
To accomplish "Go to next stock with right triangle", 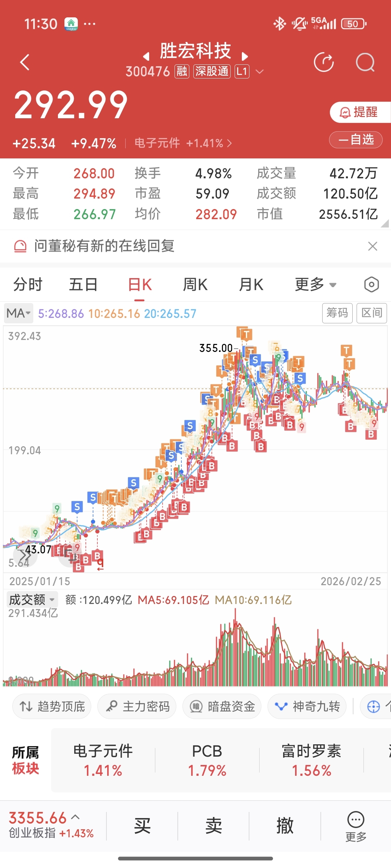I will click(245, 56).
